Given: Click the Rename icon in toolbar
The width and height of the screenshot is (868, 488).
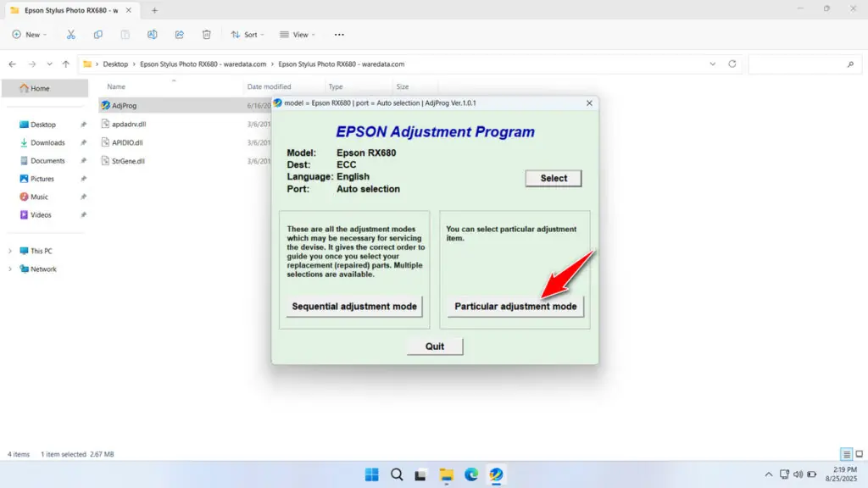Looking at the screenshot, I should point(153,35).
